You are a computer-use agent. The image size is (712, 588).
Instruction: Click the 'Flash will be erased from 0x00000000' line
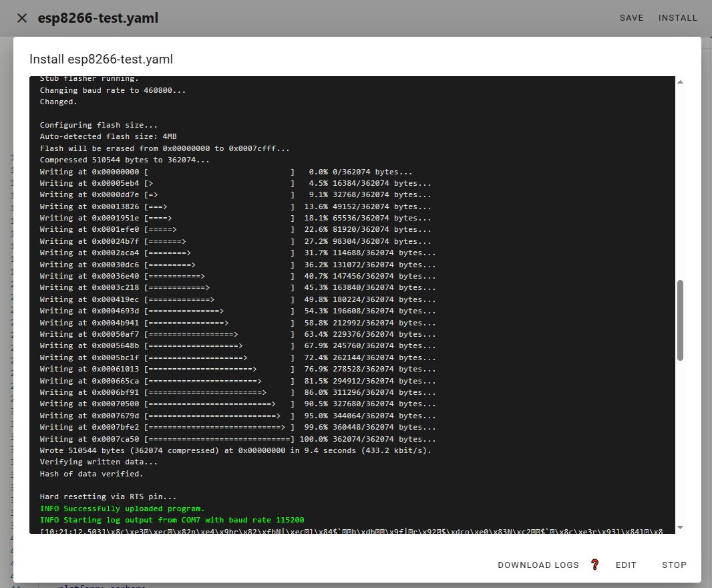(x=164, y=148)
